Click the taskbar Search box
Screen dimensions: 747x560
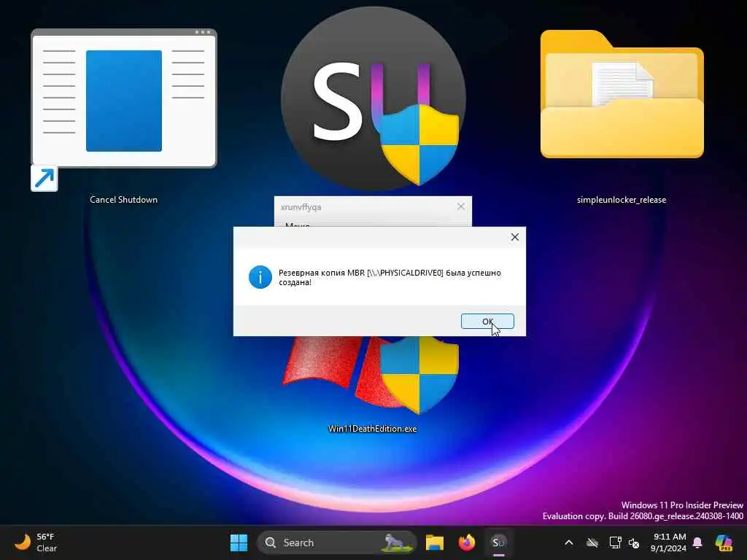[337, 542]
